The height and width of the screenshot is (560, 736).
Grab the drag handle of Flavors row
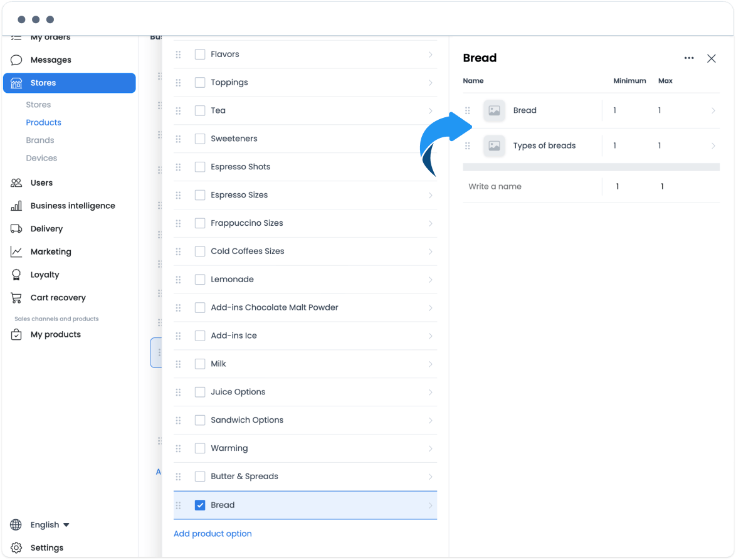click(179, 55)
